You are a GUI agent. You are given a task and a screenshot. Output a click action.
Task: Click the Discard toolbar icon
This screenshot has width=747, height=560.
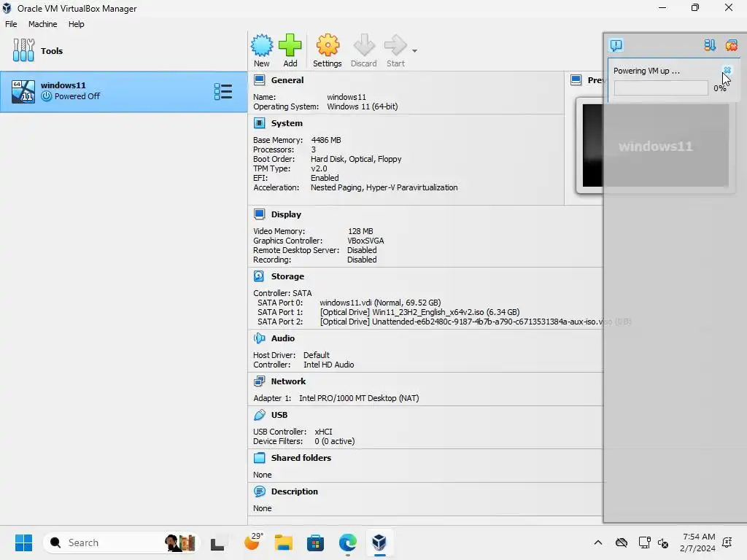[x=364, y=45]
